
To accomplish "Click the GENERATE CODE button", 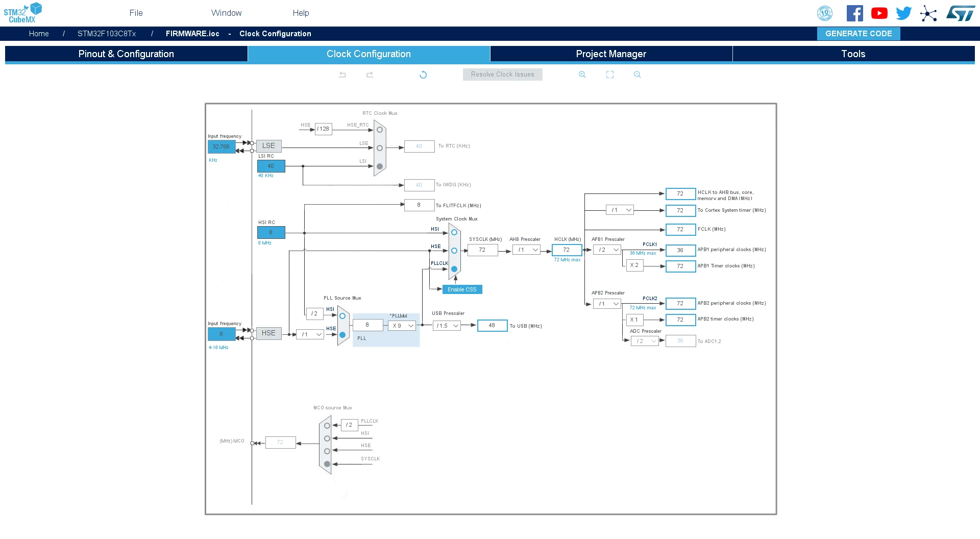I will pyautogui.click(x=859, y=34).
